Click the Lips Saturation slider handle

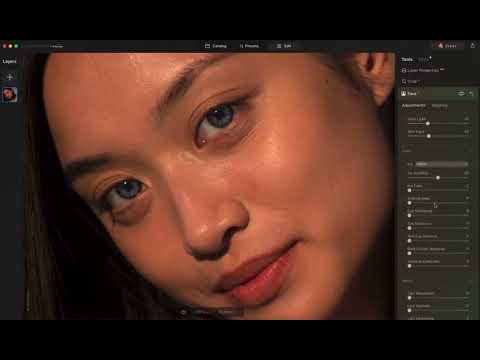point(410,298)
